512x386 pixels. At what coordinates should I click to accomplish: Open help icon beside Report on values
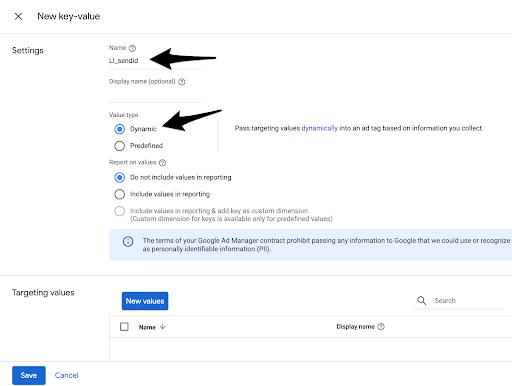point(162,163)
